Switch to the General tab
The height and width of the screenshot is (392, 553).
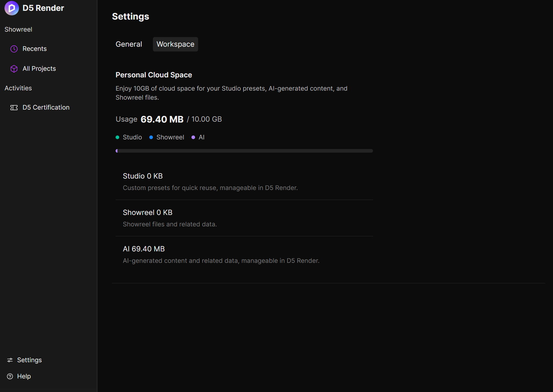coord(129,44)
